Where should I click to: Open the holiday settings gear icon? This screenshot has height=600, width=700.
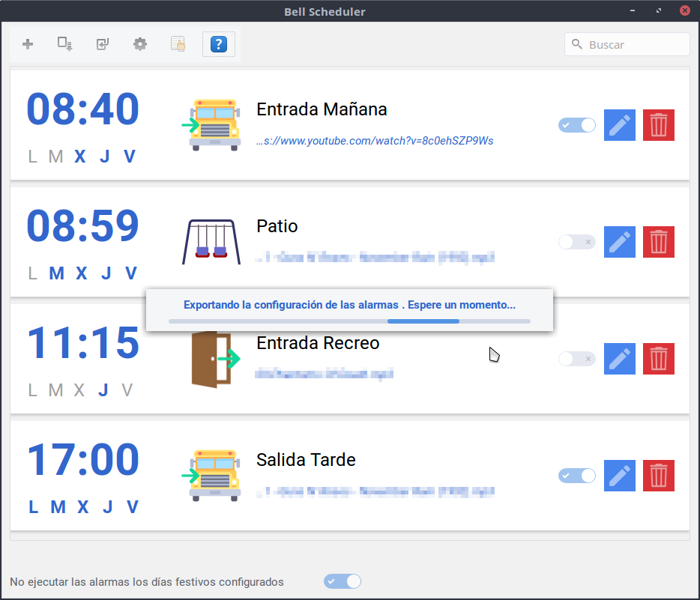pyautogui.click(x=140, y=44)
